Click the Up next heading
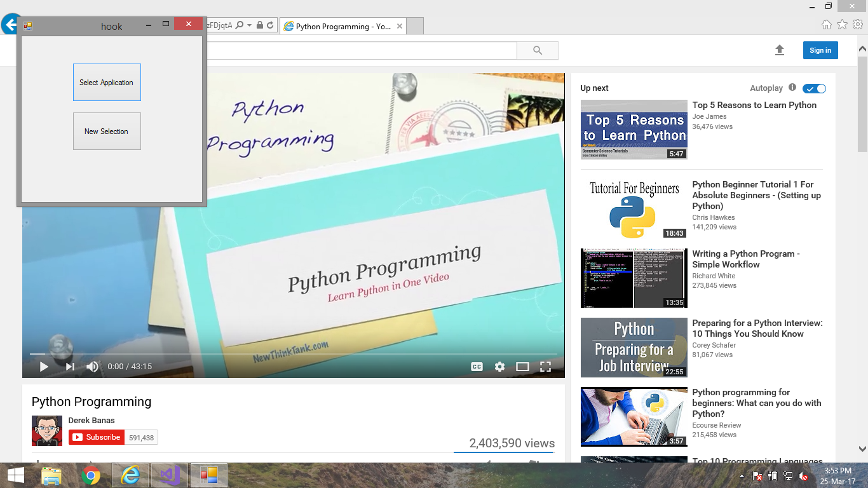The height and width of the screenshot is (488, 868). [x=594, y=88]
